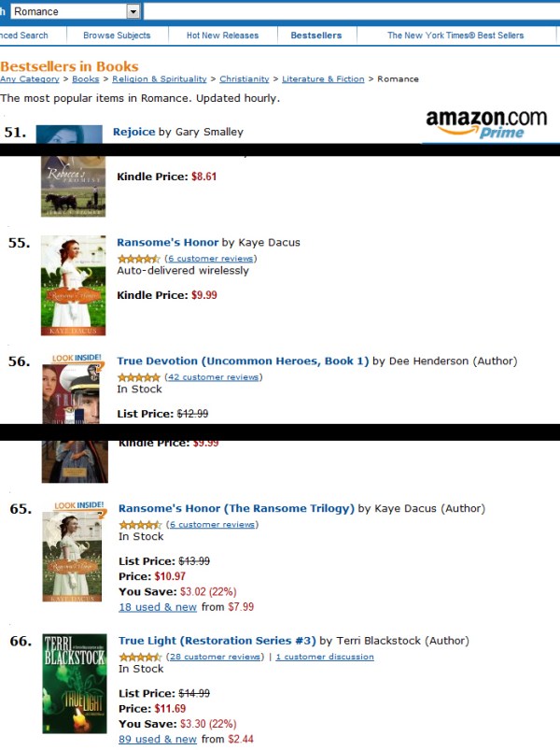Screen dimensions: 560x750
Task: Expand the Romance search category dropdown
Action: click(x=133, y=11)
